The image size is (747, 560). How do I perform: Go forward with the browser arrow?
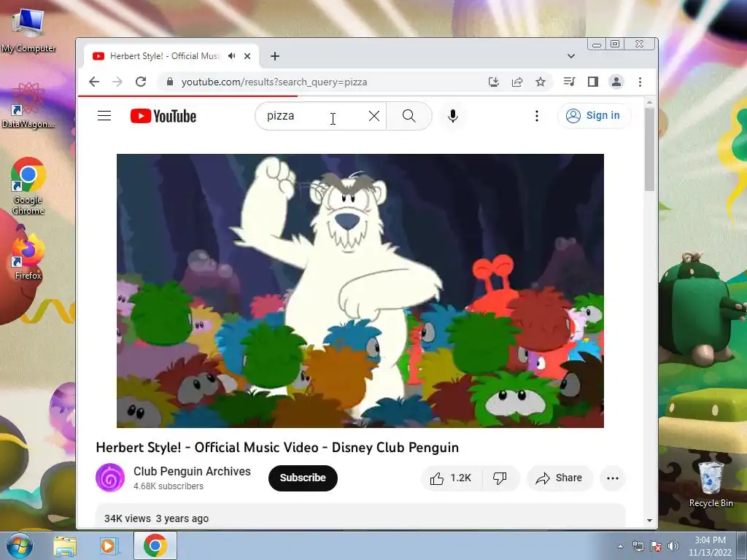[x=117, y=82]
